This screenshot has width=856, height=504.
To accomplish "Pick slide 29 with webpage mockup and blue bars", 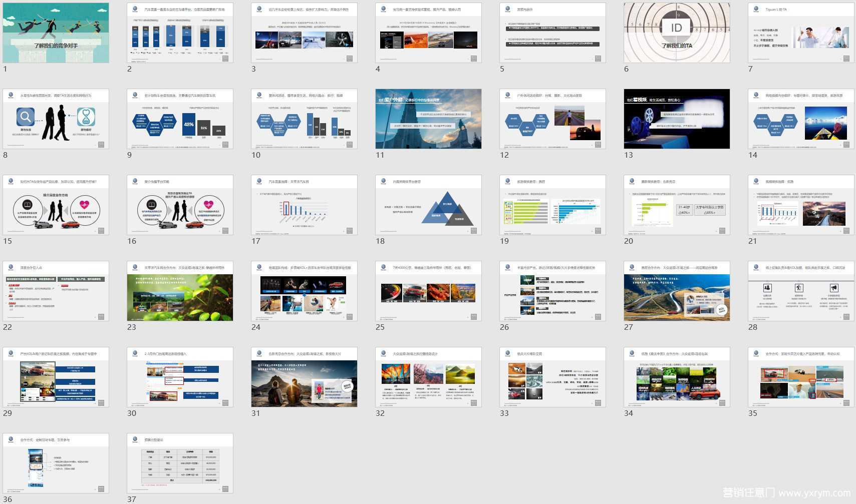I will click(x=56, y=377).
